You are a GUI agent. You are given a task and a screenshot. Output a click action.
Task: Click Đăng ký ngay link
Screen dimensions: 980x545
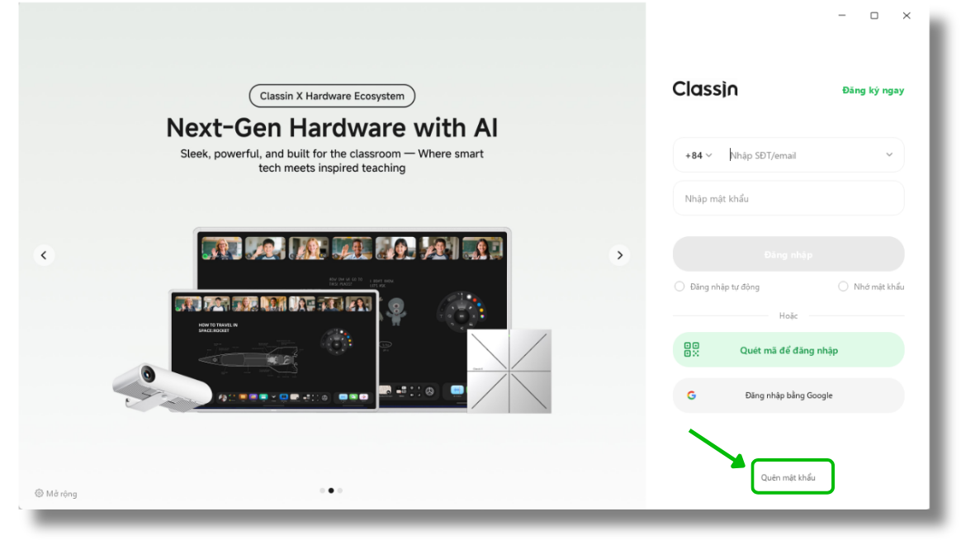coord(873,90)
